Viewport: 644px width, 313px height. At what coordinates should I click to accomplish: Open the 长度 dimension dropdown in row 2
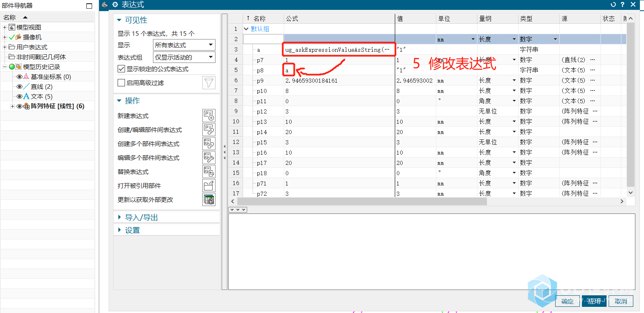point(514,39)
